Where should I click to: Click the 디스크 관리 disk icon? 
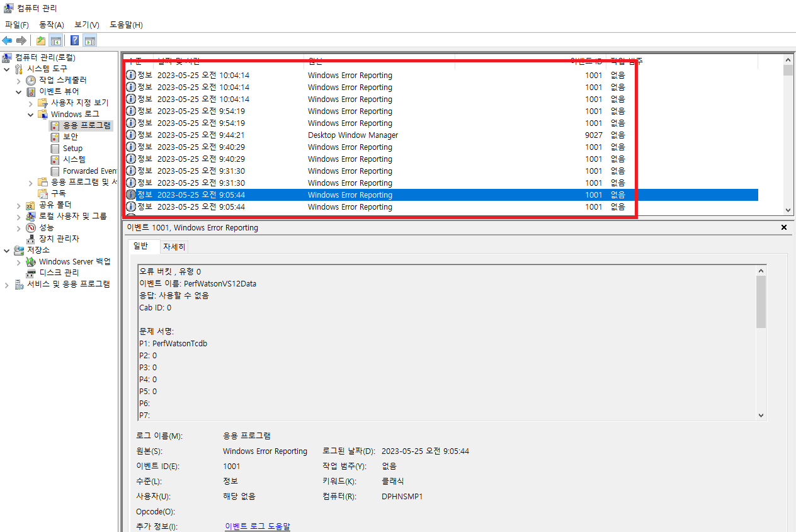click(31, 273)
